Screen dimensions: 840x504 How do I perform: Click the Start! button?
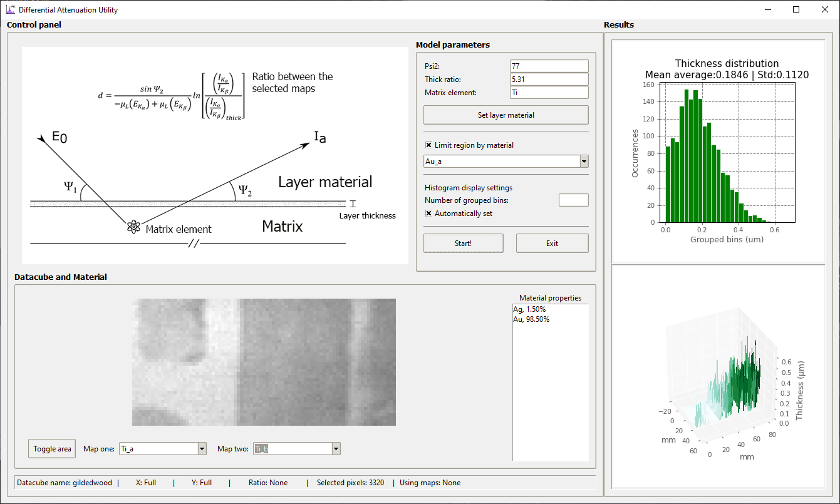pos(463,244)
